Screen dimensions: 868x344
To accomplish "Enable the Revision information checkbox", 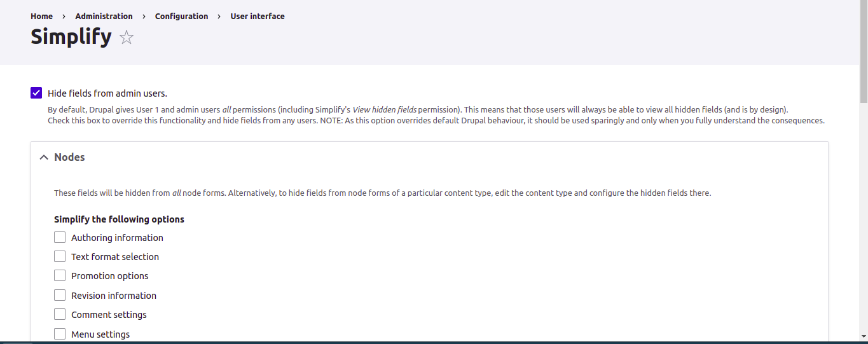I will tap(60, 295).
